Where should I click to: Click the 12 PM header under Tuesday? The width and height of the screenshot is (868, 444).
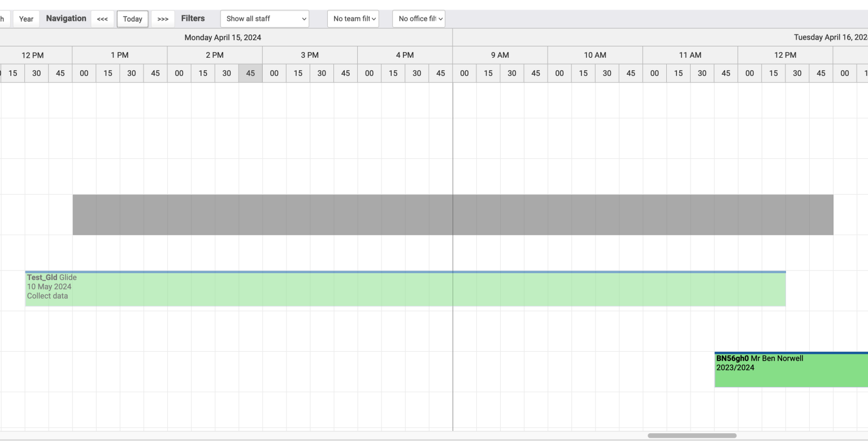point(785,55)
